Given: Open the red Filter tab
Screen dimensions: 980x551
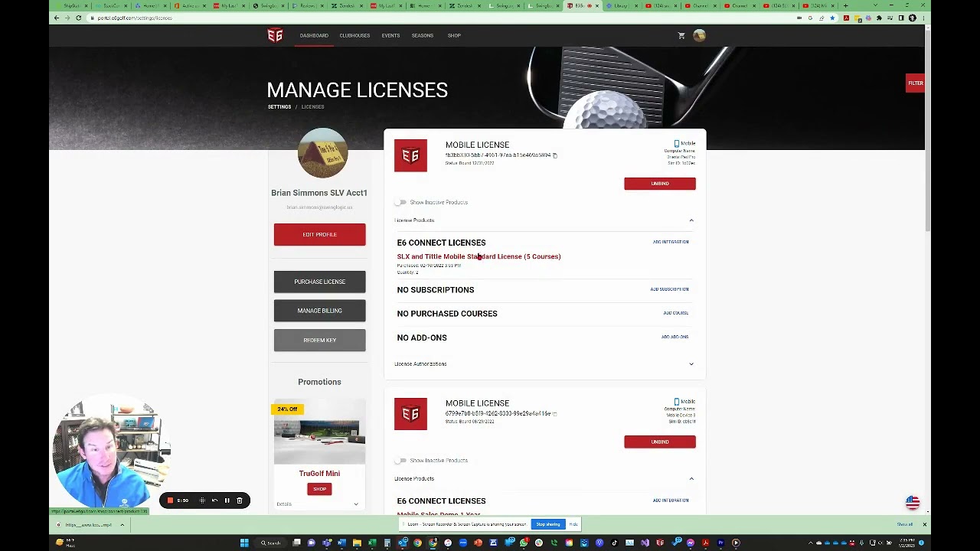Looking at the screenshot, I should tap(915, 83).
